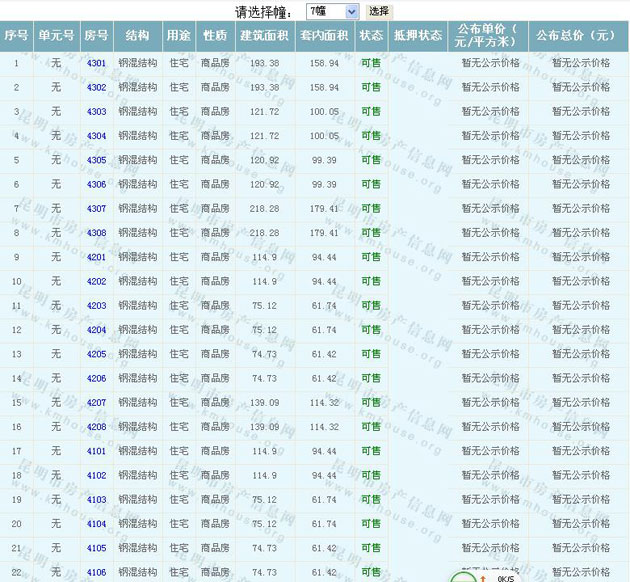Click room number 4308
This screenshot has height=582, width=630.
(96, 233)
